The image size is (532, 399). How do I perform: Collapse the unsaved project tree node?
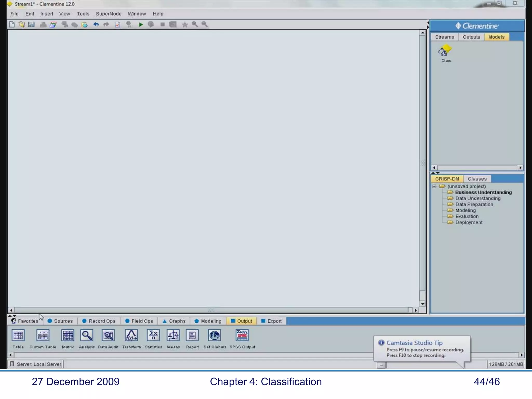(x=434, y=187)
